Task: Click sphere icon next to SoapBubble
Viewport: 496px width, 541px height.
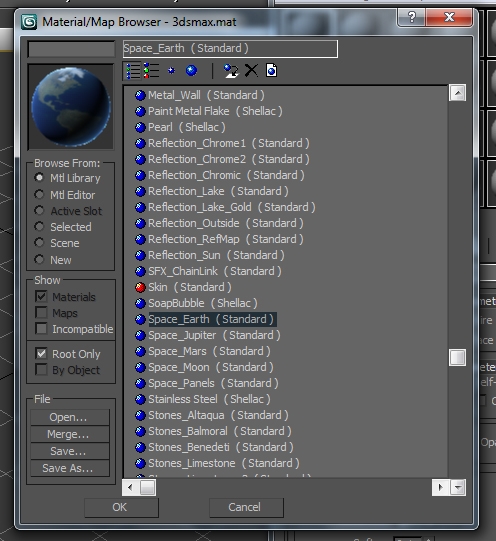Action: tap(140, 304)
